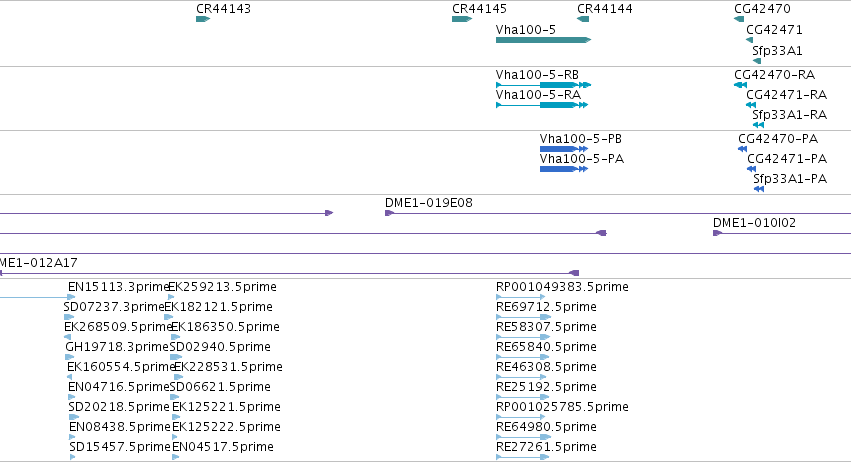This screenshot has height=462, width=851.
Task: Click the CR44145 gene feature
Action: [462, 19]
